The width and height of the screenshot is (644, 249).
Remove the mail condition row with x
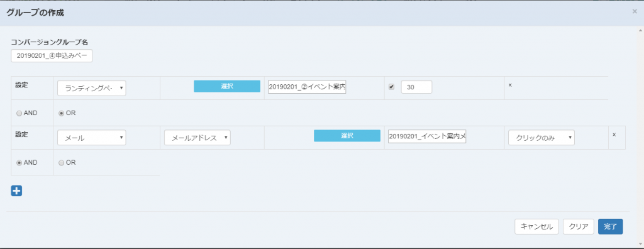coord(614,135)
